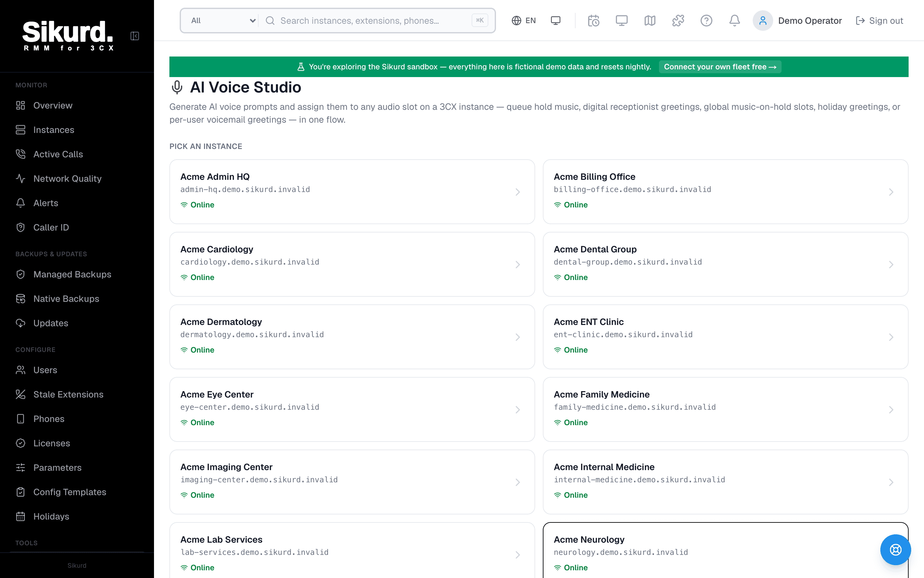Screen dimensions: 924x578
Task: Click the Users people icon
Action: coord(21,370)
